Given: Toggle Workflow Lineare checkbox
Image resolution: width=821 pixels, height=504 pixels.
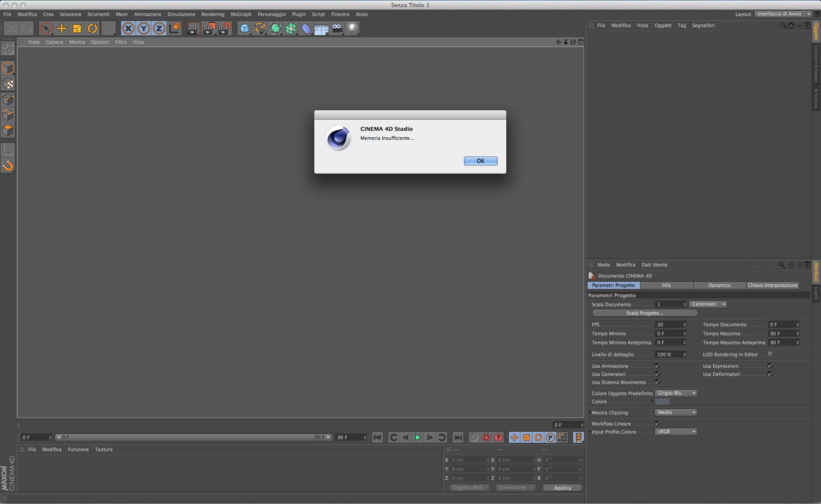Looking at the screenshot, I should pyautogui.click(x=657, y=424).
